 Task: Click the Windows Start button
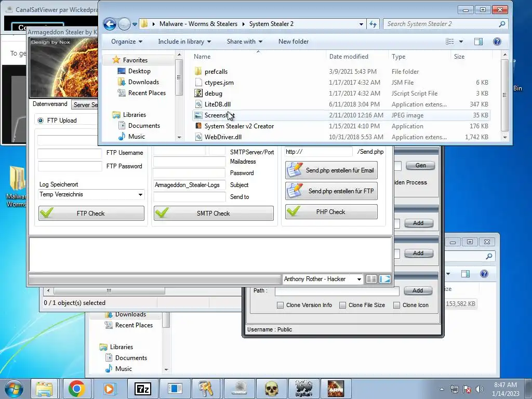[14, 389]
